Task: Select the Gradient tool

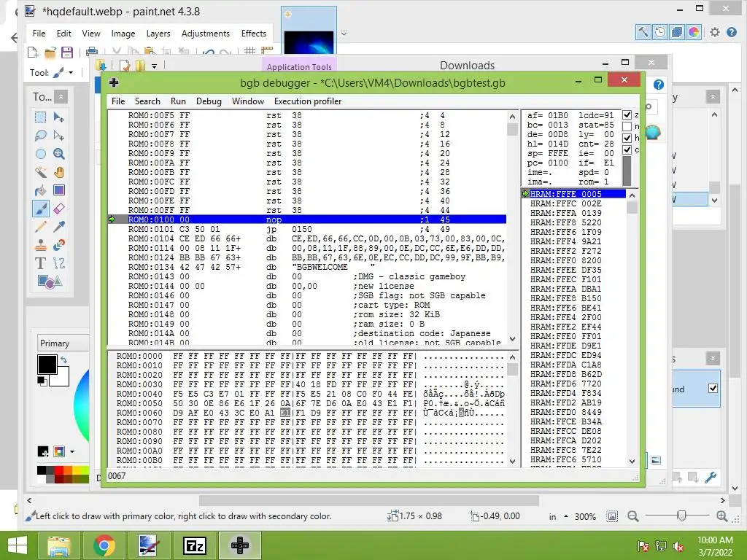Action: point(59,190)
